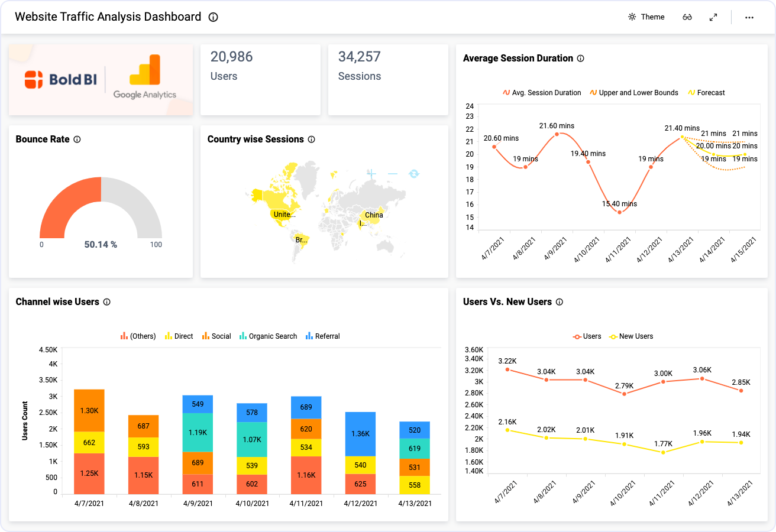The image size is (776, 532).
Task: Click the 687 Social bar segment
Action: click(x=144, y=426)
